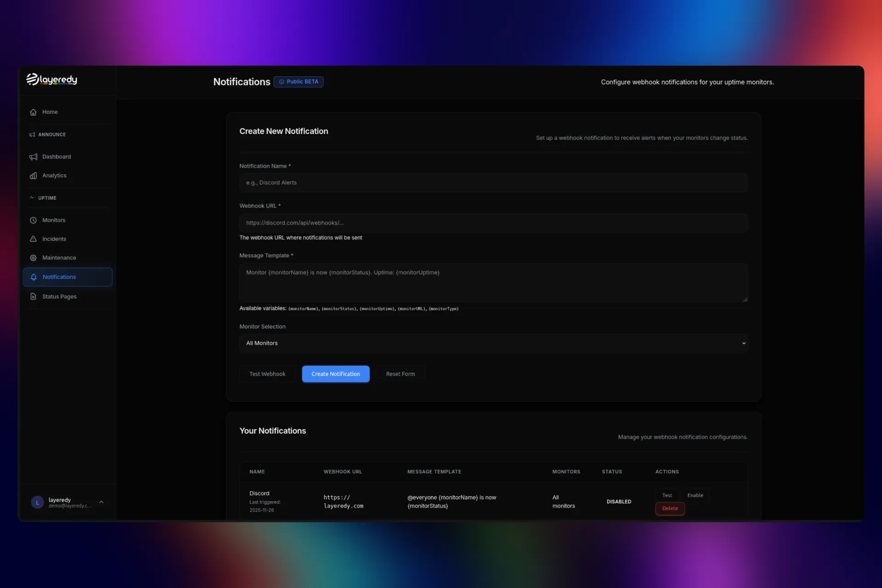Click the Public BETA badge

[298, 81]
